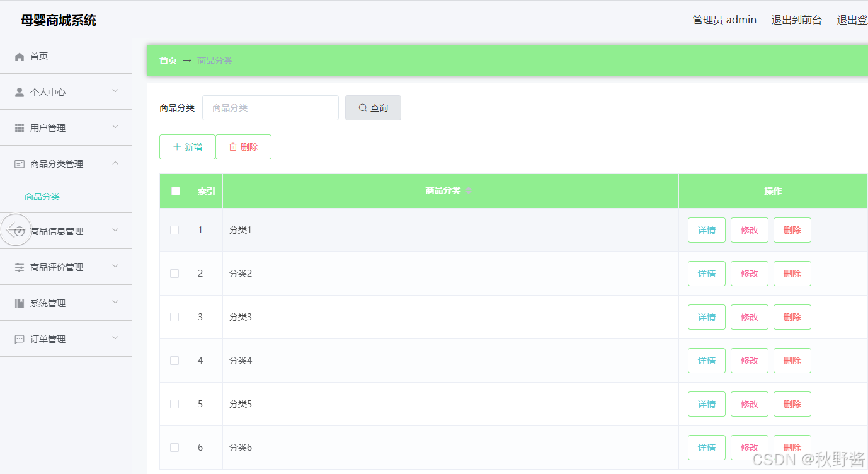Click the sliders icon for 商品评价管理
Screen dimensions: 868x474
coord(20,267)
